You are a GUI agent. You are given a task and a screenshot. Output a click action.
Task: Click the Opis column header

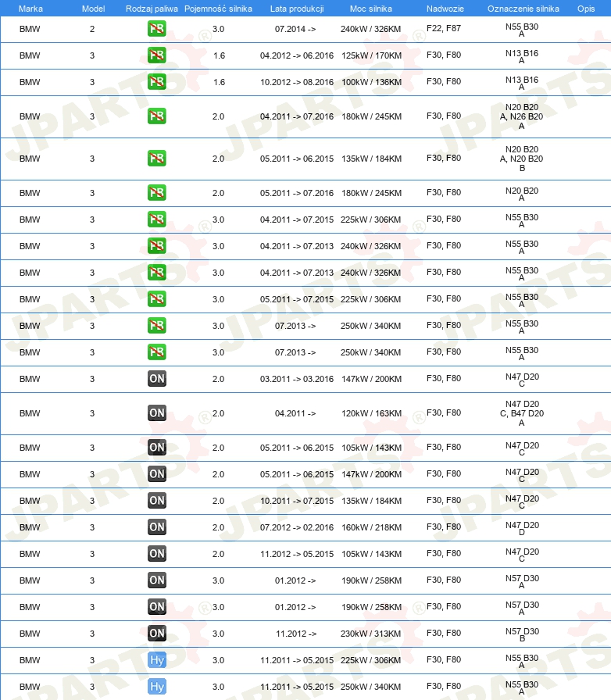coord(586,9)
